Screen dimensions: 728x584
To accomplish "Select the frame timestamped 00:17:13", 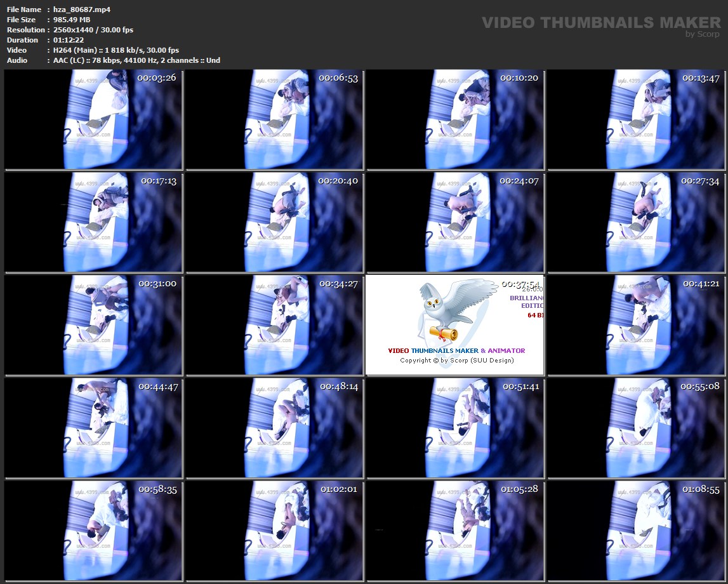I will click(x=93, y=222).
